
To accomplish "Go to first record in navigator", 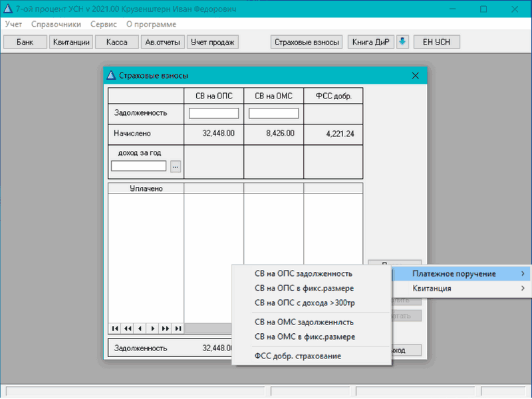I will coord(115,329).
